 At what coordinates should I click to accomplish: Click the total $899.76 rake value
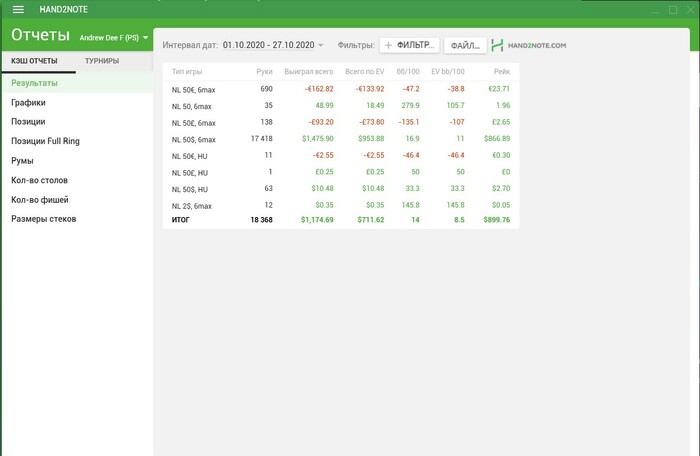pyautogui.click(x=496, y=220)
